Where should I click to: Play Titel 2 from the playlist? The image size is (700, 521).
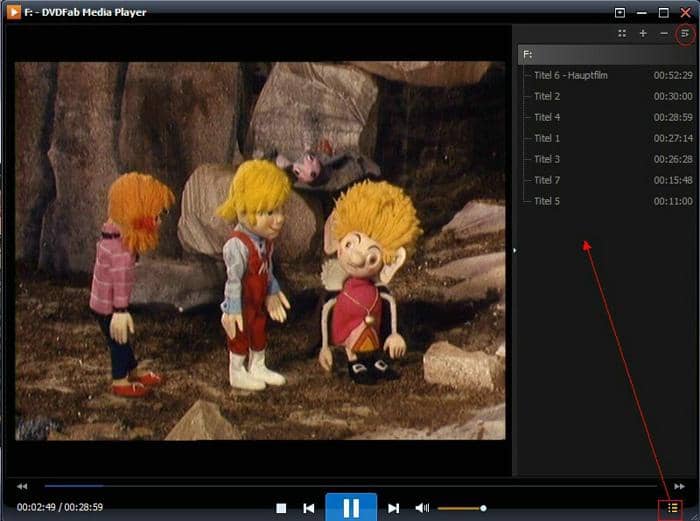click(608, 96)
